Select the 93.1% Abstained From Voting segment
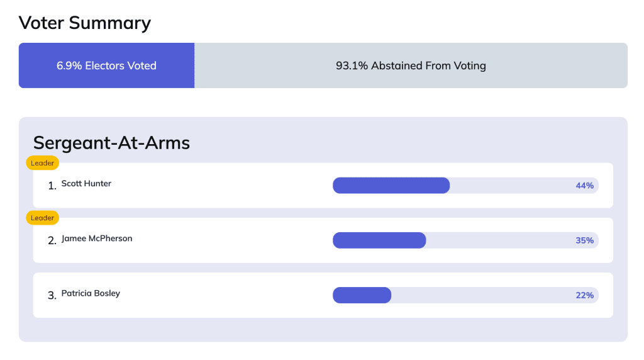 [x=411, y=65]
